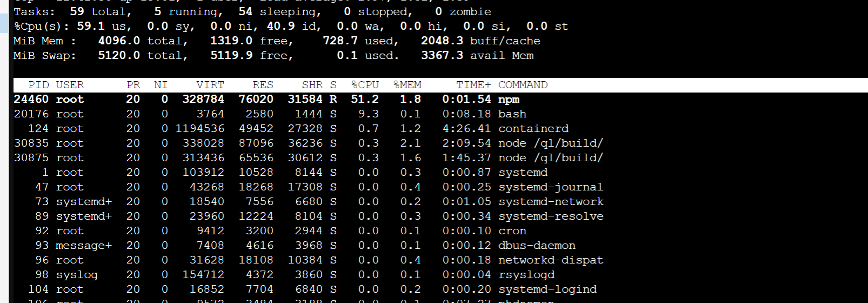Viewport: 868px width, 303px height.
Task: Click the 59.1 us CPU summary value
Action: click(x=91, y=27)
